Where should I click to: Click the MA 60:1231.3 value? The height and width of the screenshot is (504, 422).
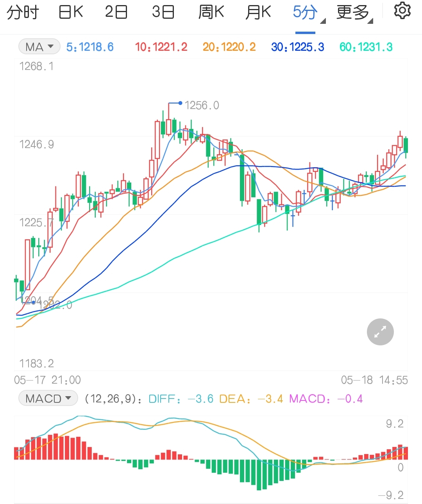pyautogui.click(x=366, y=47)
